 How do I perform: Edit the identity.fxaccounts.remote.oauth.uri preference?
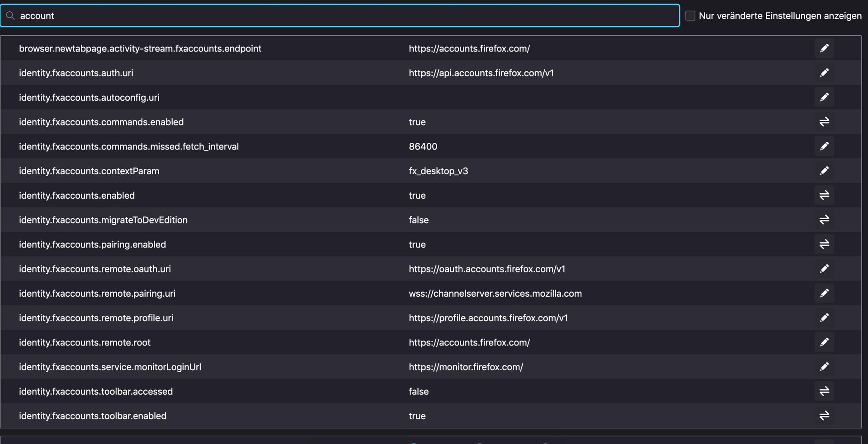824,269
